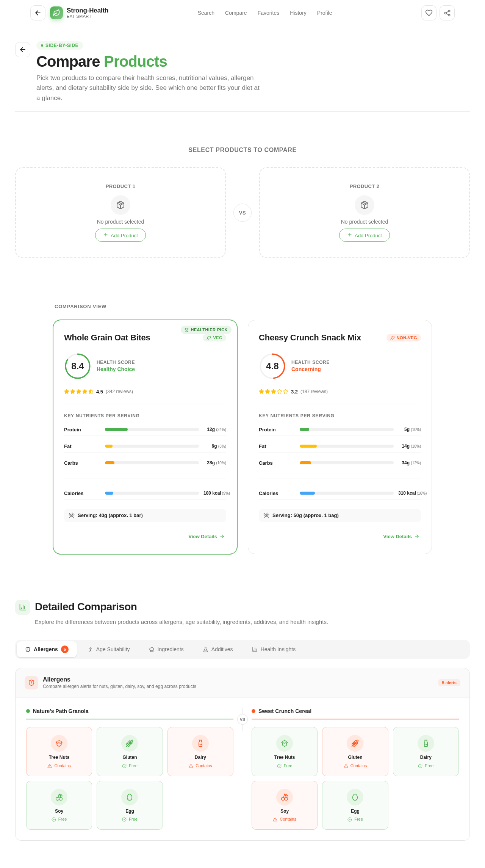The image size is (485, 868).
Task: Click Sweet Crunch Cereal Tree Nuts icon
Action: [285, 743]
